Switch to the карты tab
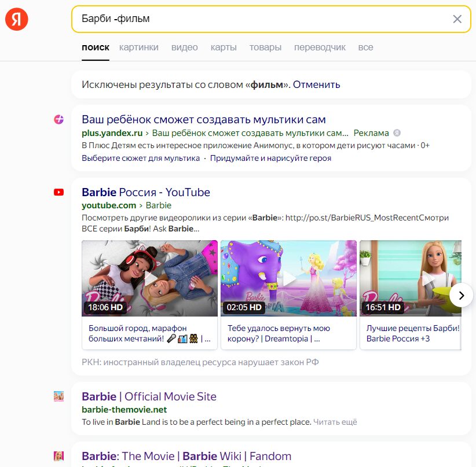The height and width of the screenshot is (467, 476). pos(224,47)
